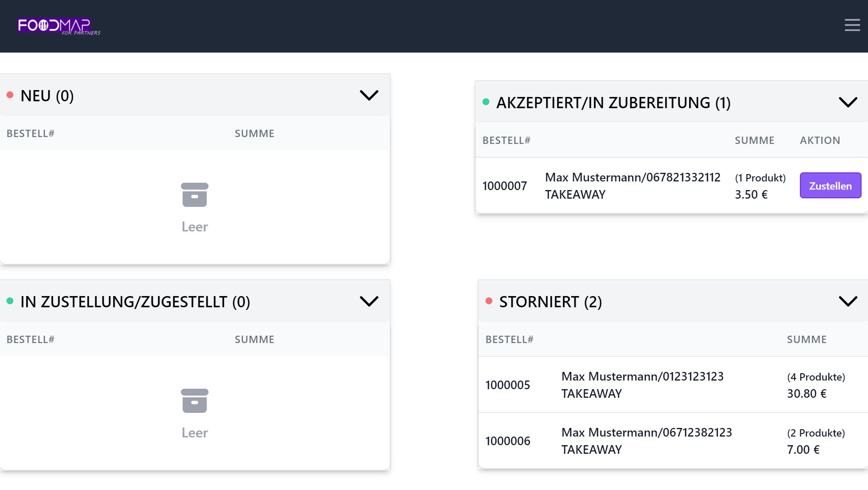The width and height of the screenshot is (868, 490).
Task: Open order 1000007 row
Action: (672, 186)
